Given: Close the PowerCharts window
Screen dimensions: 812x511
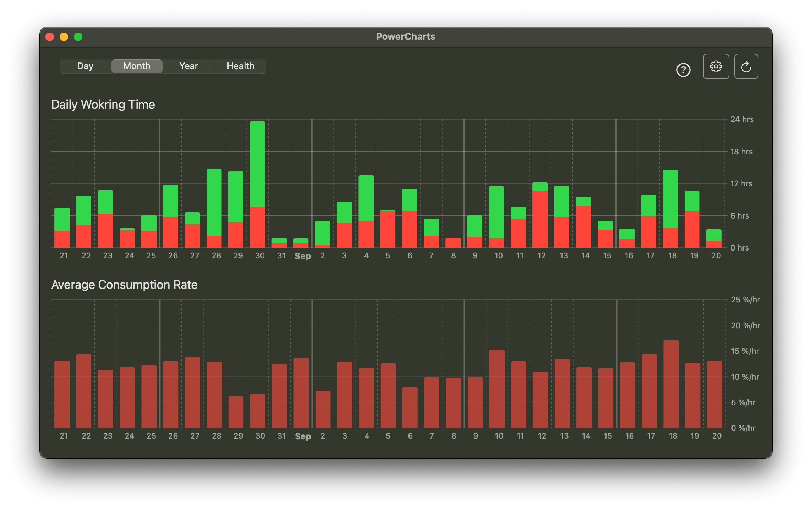Looking at the screenshot, I should (x=50, y=37).
